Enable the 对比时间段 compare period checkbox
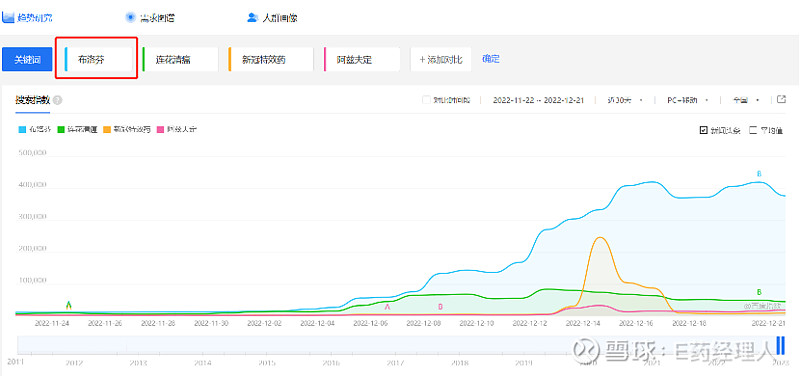The image size is (800, 376). pyautogui.click(x=427, y=100)
